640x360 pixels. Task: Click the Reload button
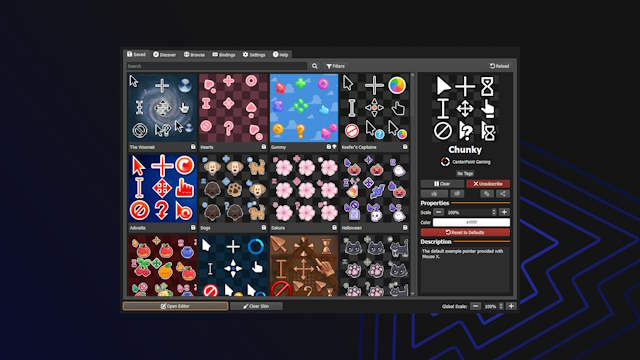[500, 66]
